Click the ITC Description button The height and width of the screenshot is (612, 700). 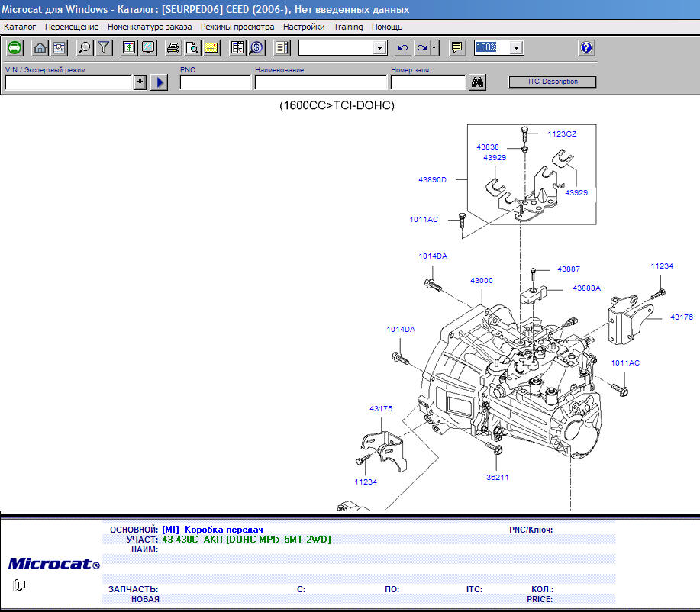tap(553, 82)
